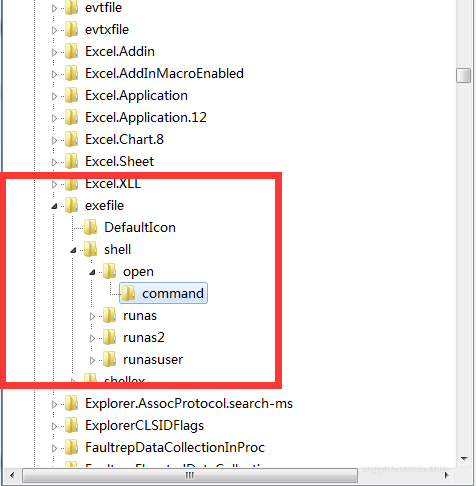Image resolution: width=476 pixels, height=486 pixels.
Task: Click the Excel.Addin folder icon
Action: tap(71, 51)
